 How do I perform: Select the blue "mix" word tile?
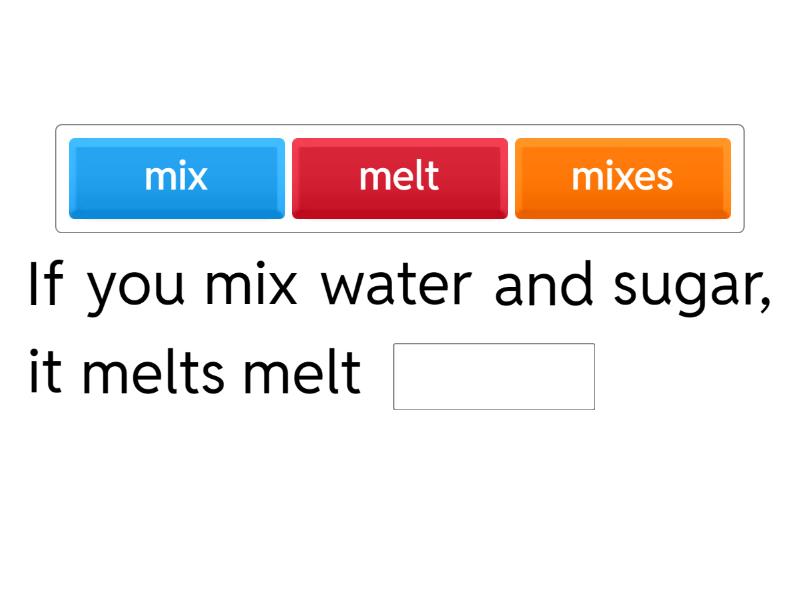click(x=176, y=178)
